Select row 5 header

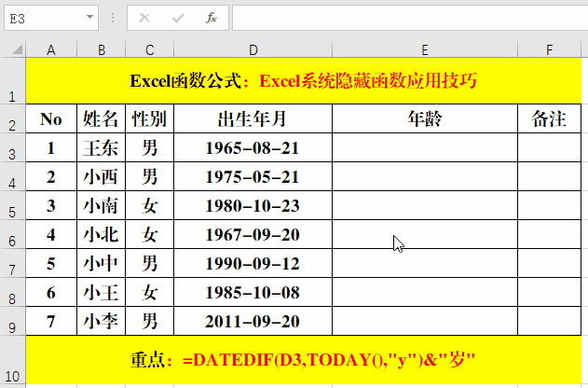click(13, 205)
